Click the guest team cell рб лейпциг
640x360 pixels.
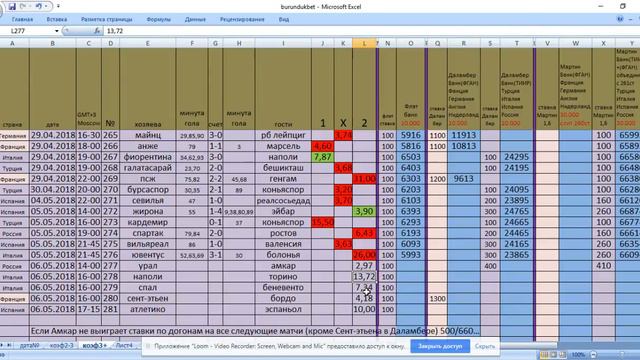click(x=283, y=135)
